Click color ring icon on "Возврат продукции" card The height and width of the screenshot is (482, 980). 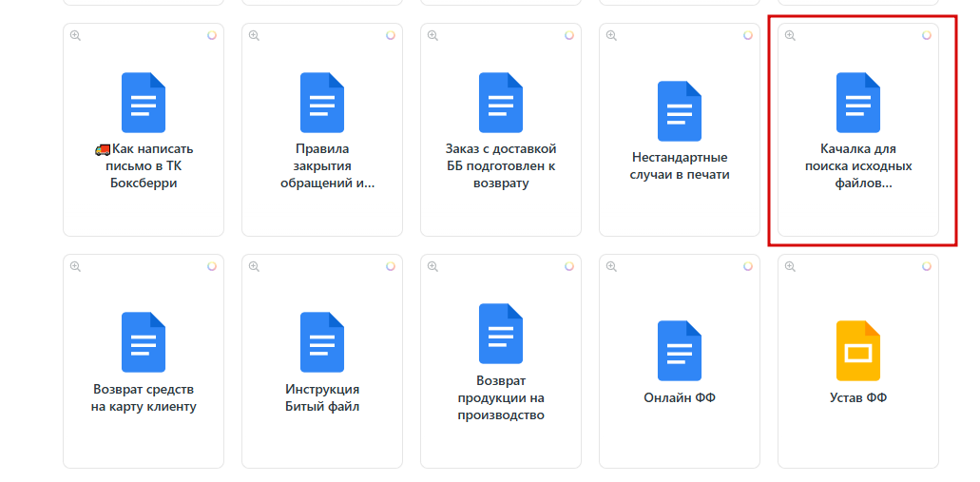pyautogui.click(x=569, y=266)
